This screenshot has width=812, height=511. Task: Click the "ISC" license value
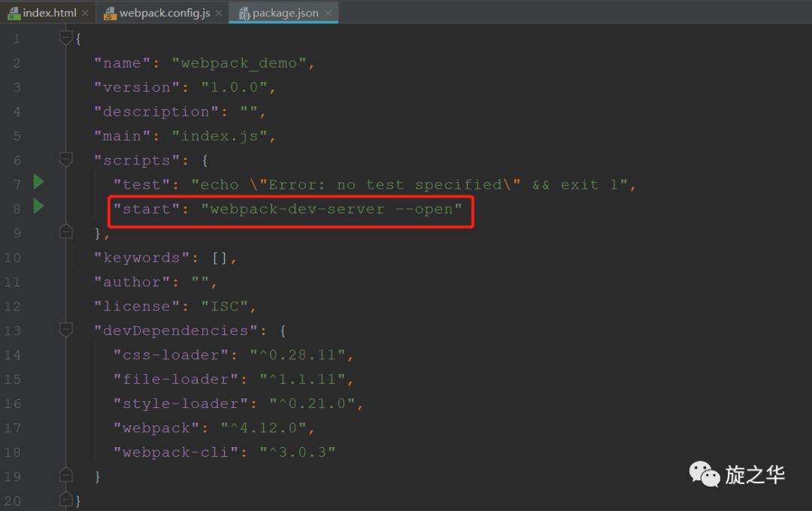click(x=224, y=307)
